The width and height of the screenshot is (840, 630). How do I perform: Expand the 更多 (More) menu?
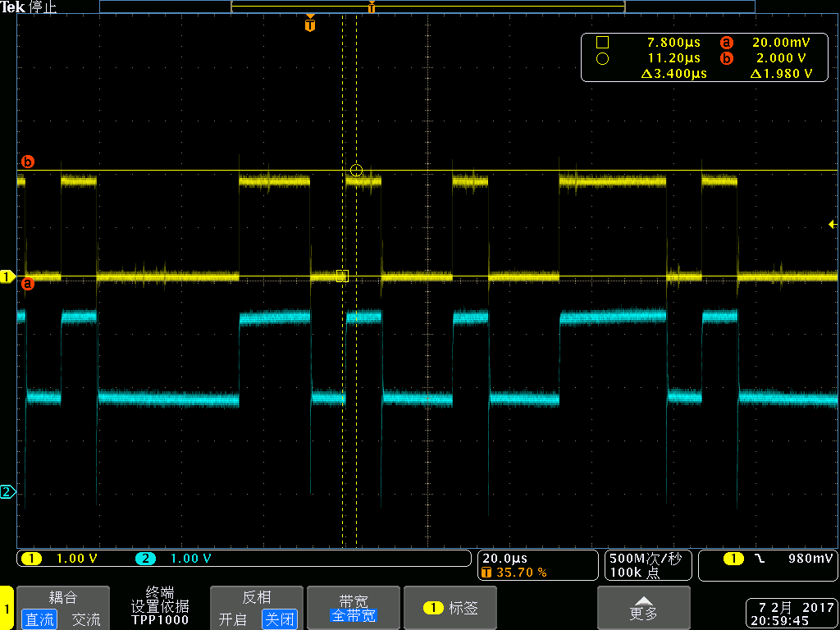643,608
